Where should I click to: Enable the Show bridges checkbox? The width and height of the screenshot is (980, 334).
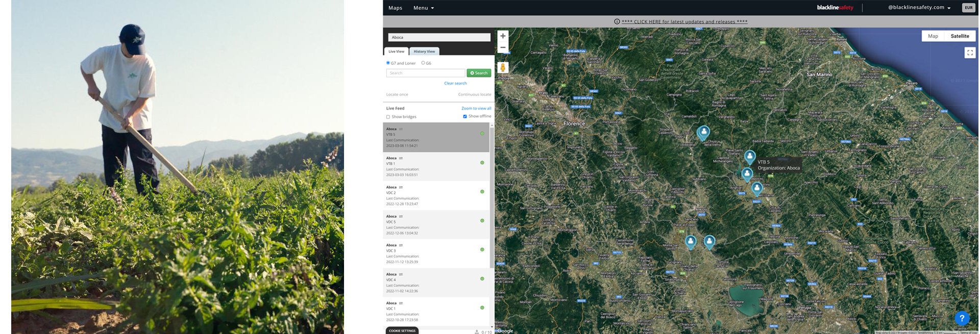pos(388,117)
